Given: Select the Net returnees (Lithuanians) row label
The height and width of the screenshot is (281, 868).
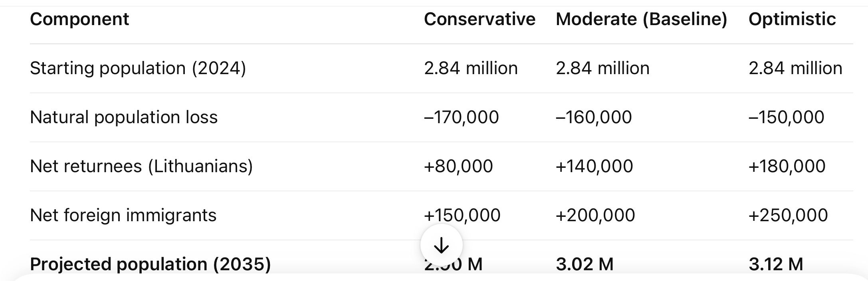Looking at the screenshot, I should tap(141, 166).
